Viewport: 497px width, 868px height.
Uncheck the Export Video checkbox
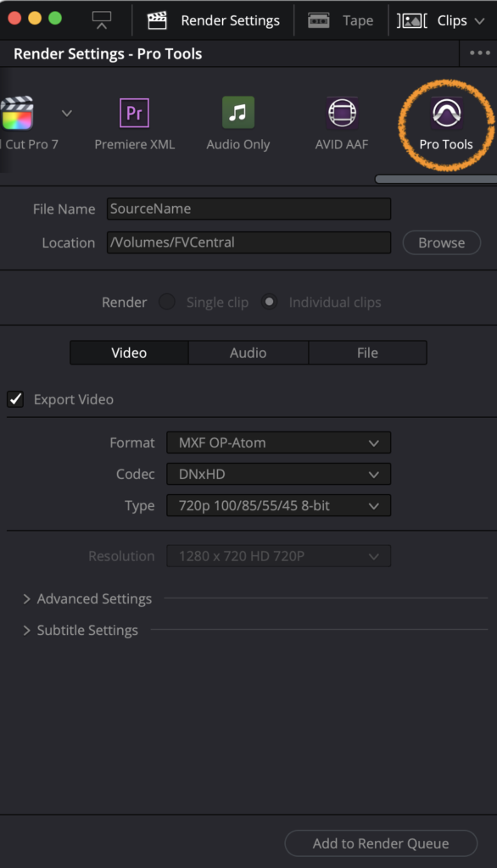tap(15, 399)
